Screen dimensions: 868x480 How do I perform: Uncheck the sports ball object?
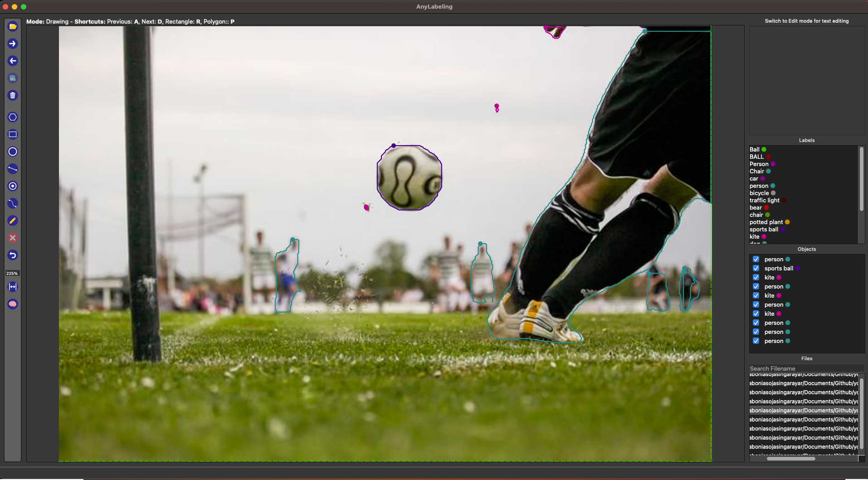click(756, 268)
